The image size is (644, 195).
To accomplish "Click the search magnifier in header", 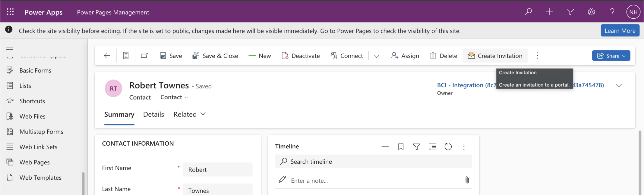I will click(528, 12).
